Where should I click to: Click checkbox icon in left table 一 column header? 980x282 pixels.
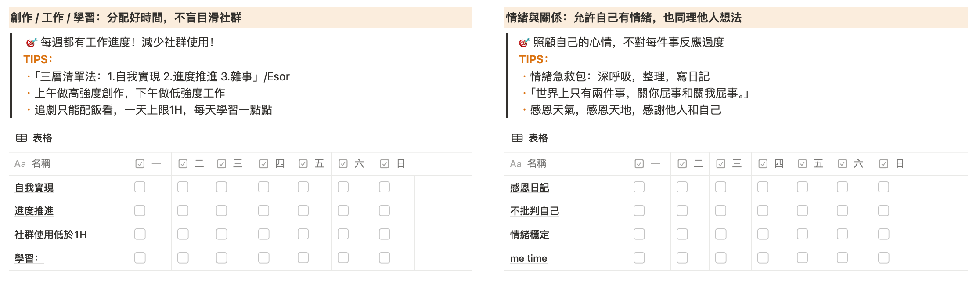(140, 164)
